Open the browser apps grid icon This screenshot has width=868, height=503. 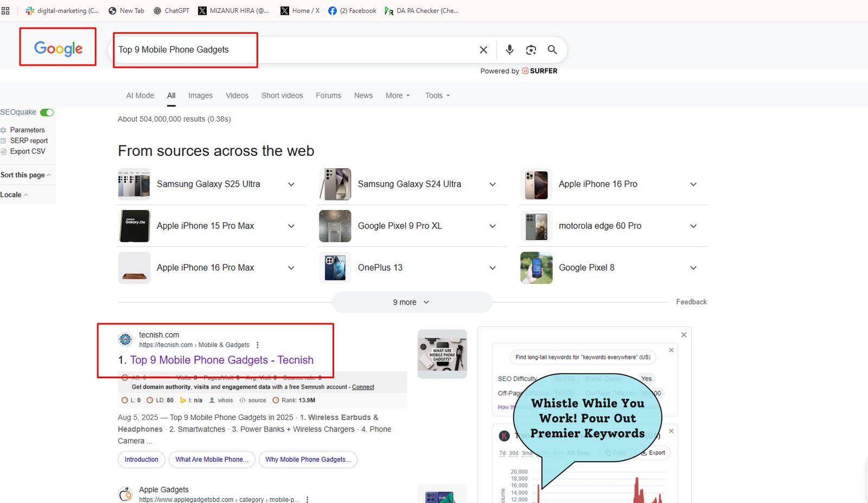coord(5,11)
